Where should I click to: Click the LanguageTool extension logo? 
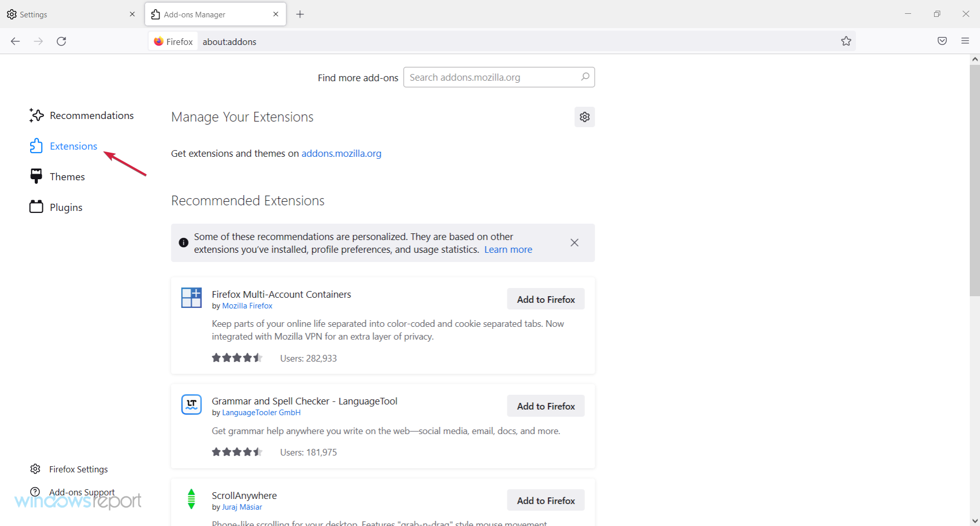coord(191,404)
